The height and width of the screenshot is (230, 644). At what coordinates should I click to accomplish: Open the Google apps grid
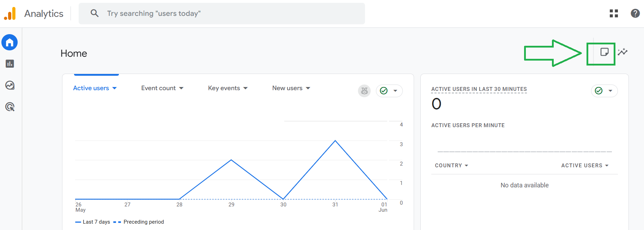click(614, 13)
